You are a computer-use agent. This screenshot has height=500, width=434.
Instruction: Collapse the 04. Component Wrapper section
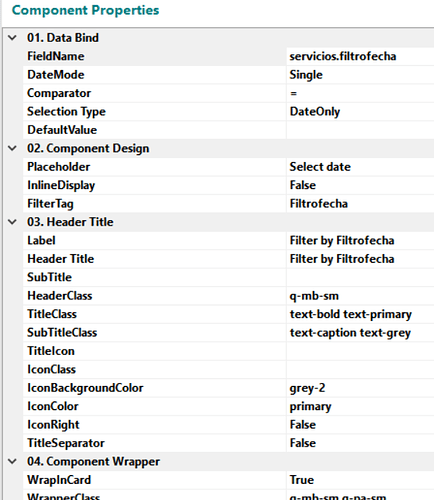click(x=12, y=462)
